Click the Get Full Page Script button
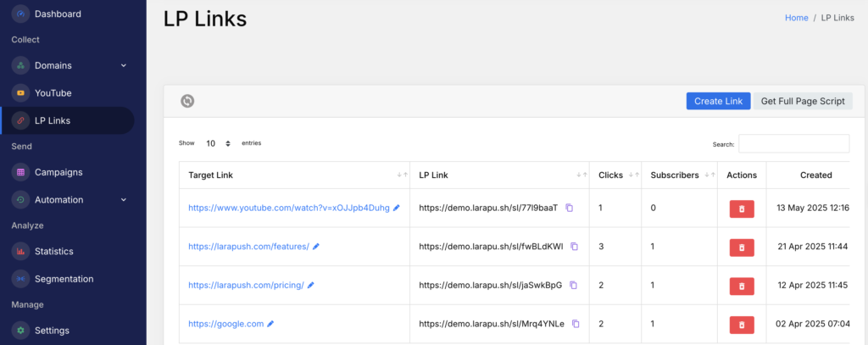This screenshot has height=345, width=868. pos(803,101)
